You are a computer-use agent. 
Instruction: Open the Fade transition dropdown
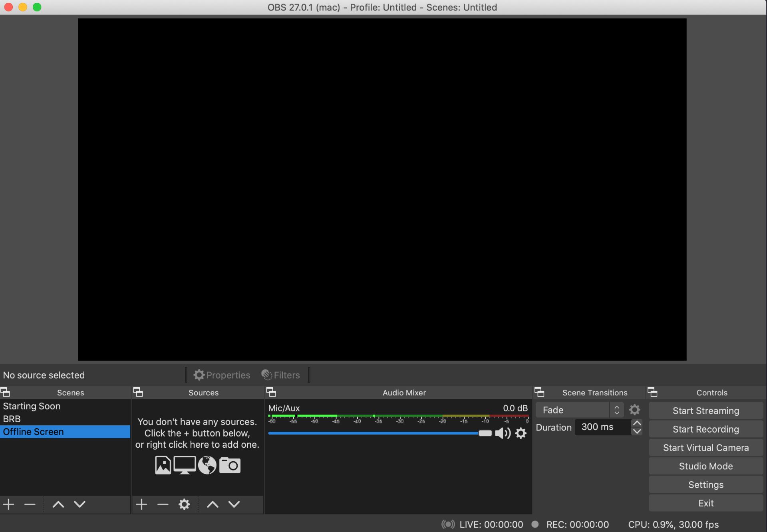[579, 410]
